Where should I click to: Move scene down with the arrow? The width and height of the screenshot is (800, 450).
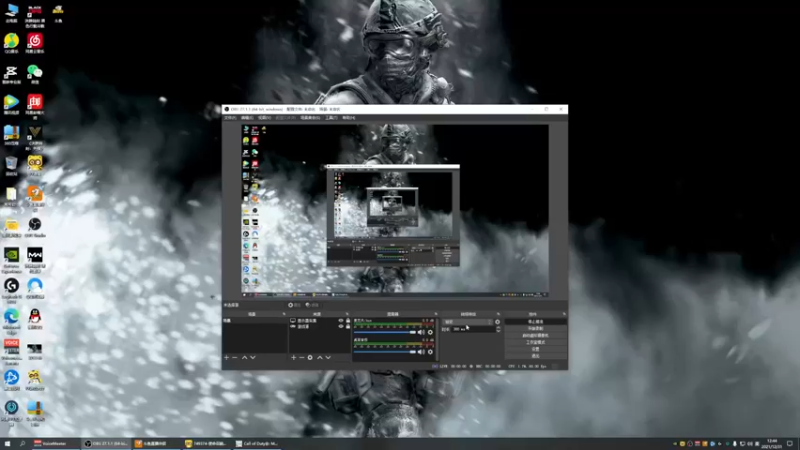[x=253, y=357]
